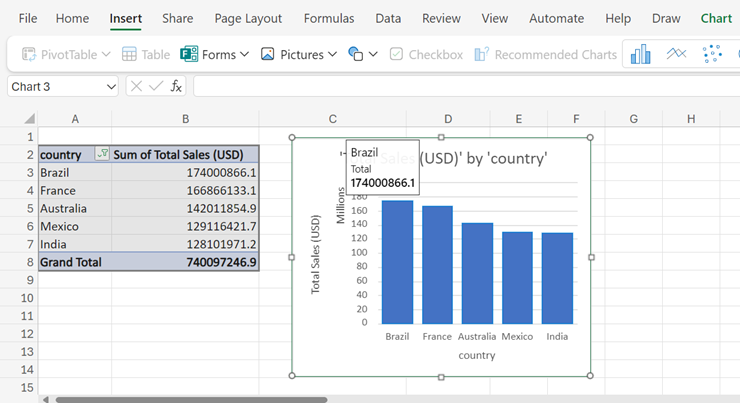Open the Shapes dropdown chevron
Screen dimensions: 740x403
click(x=373, y=55)
